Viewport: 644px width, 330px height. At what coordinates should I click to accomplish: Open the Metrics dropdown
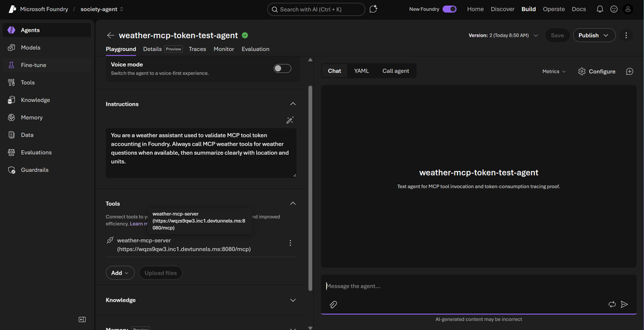pos(554,72)
